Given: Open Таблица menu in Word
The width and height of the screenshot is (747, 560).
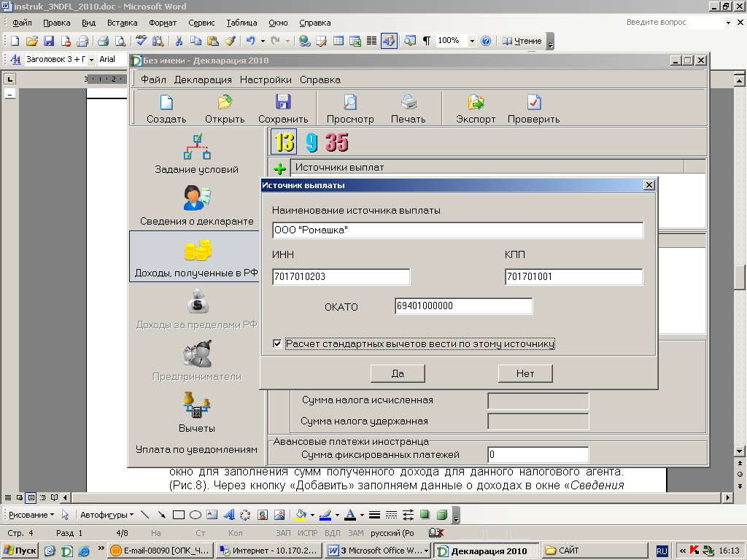Looking at the screenshot, I should [241, 23].
